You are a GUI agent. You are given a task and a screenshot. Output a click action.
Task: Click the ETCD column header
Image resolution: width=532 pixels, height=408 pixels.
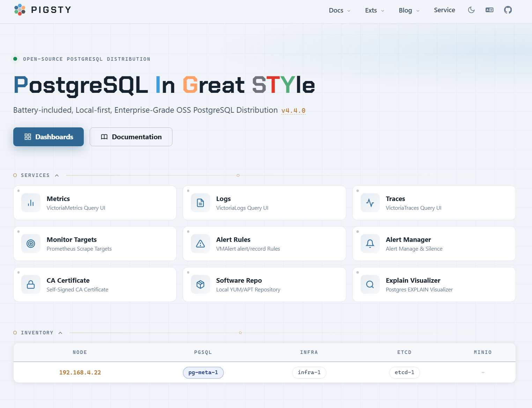[405, 352]
